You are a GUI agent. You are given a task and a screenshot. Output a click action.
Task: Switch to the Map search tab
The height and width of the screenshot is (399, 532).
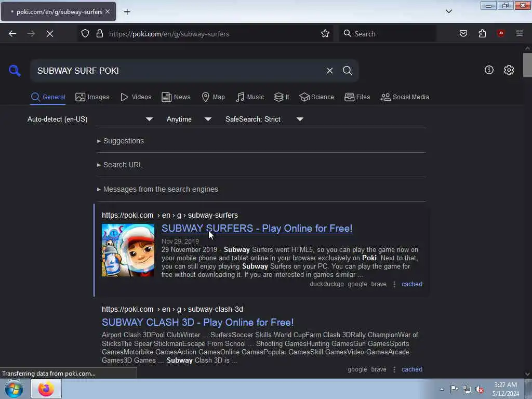213,97
